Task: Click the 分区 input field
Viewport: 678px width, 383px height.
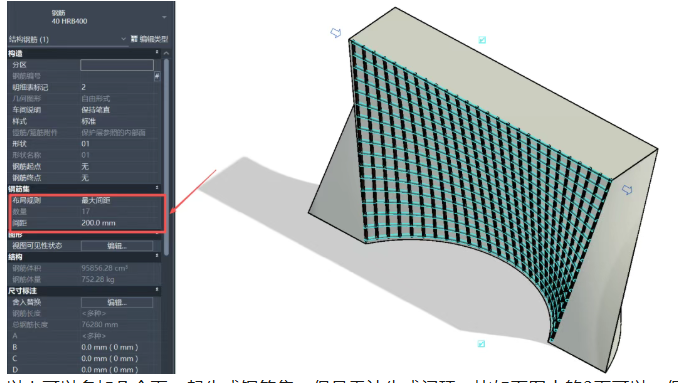Action: 117,65
